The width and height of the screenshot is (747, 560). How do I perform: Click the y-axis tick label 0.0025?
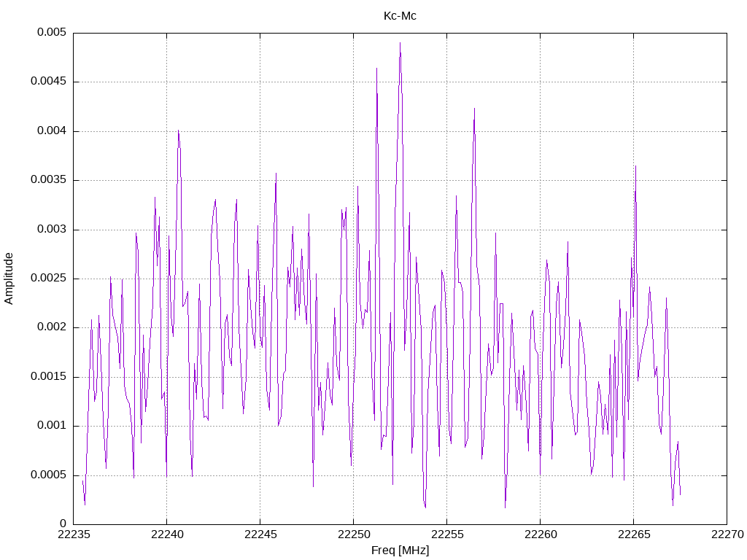click(48, 278)
